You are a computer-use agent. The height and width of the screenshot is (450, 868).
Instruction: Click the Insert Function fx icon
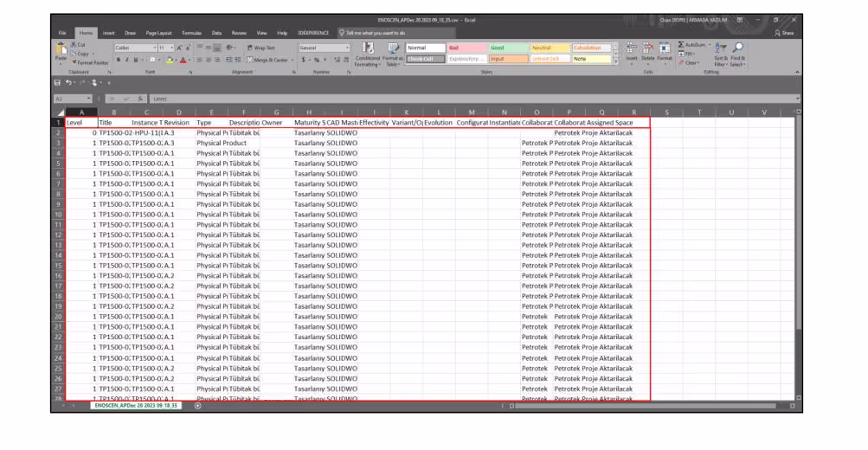[x=140, y=99]
